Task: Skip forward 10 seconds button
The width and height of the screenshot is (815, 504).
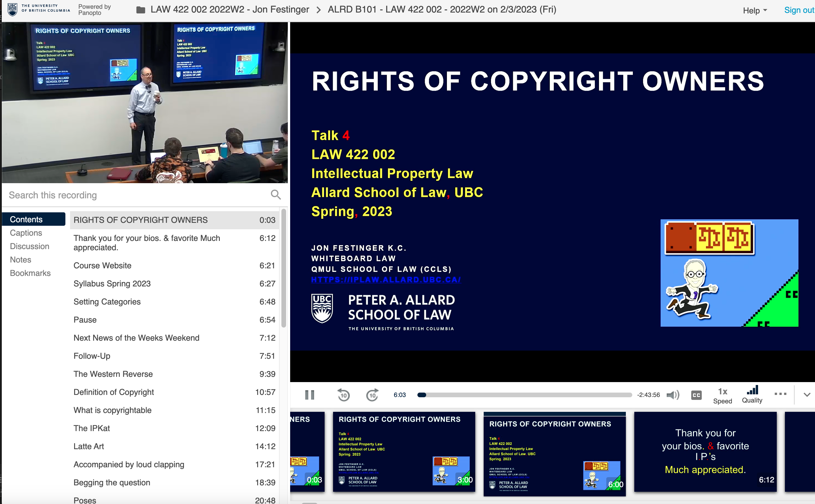Action: click(x=372, y=395)
